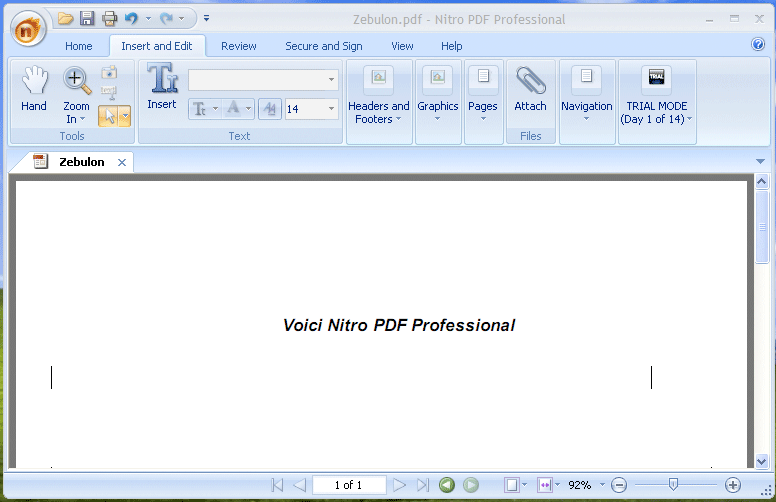Click the font color A button
Viewport: 776px width, 502px height.
pos(233,109)
